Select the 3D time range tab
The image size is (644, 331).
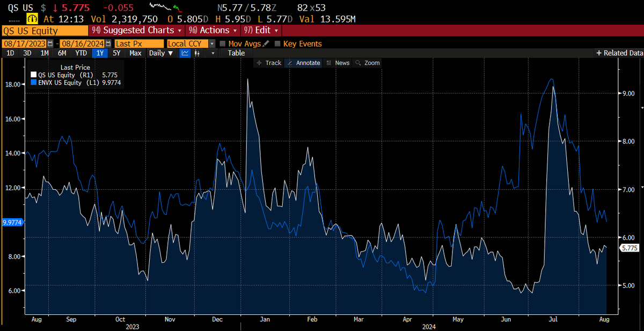27,53
